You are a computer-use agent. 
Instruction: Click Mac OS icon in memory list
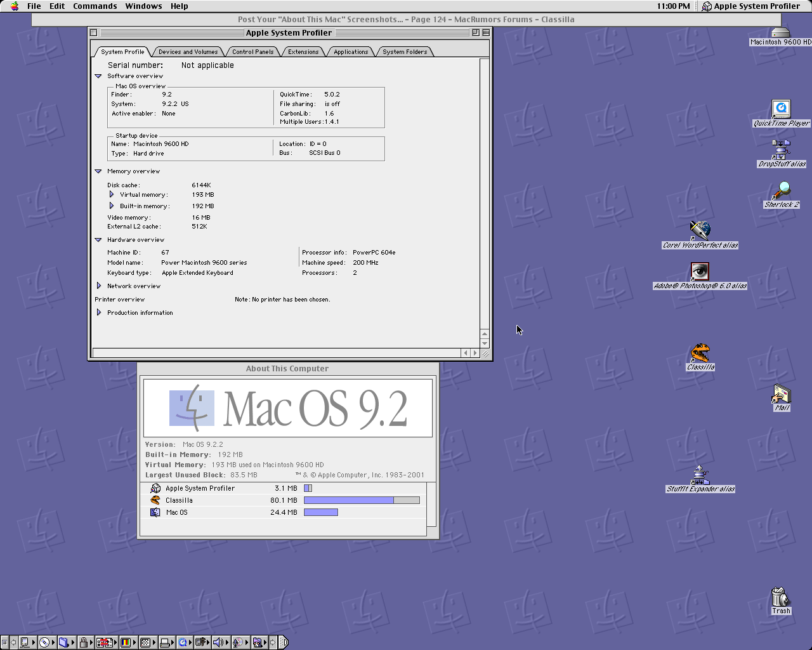pyautogui.click(x=155, y=512)
